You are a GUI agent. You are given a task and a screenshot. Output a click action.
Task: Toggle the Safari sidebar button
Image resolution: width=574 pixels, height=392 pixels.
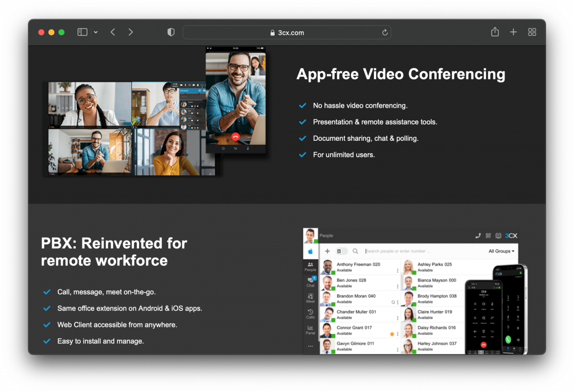point(82,32)
